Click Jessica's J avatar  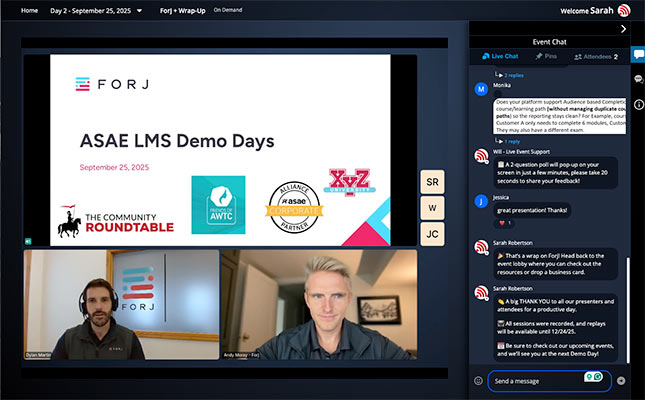click(481, 201)
